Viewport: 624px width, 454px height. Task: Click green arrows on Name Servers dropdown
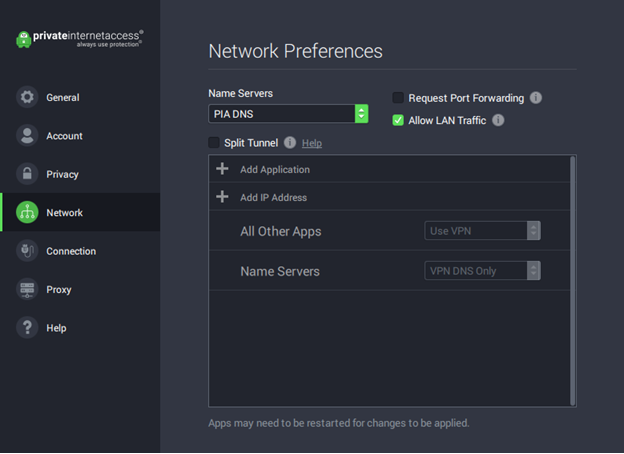tap(361, 114)
